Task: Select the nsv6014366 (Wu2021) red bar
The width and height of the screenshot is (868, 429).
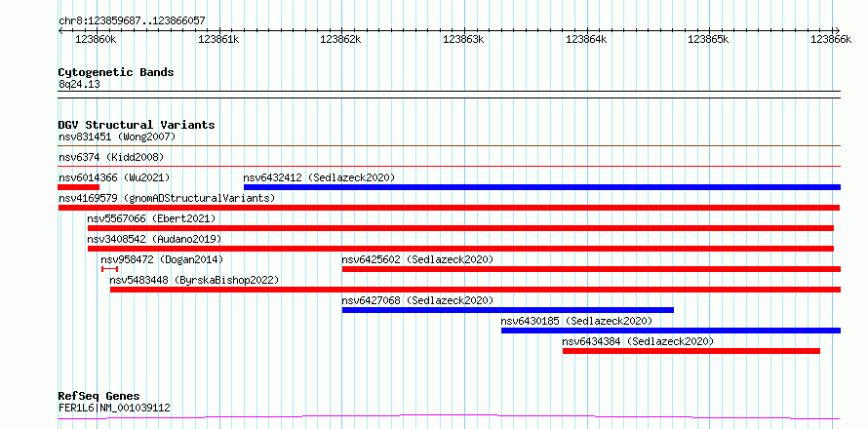Action: [79, 187]
